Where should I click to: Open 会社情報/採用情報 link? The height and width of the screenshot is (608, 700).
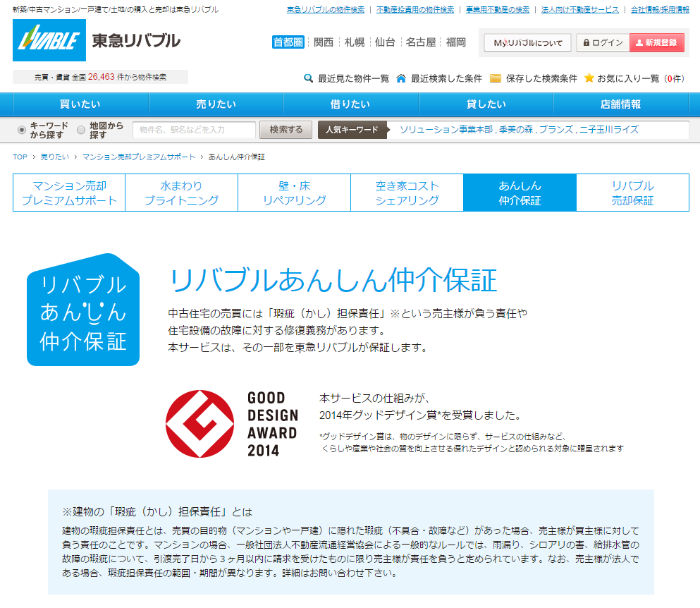660,9
